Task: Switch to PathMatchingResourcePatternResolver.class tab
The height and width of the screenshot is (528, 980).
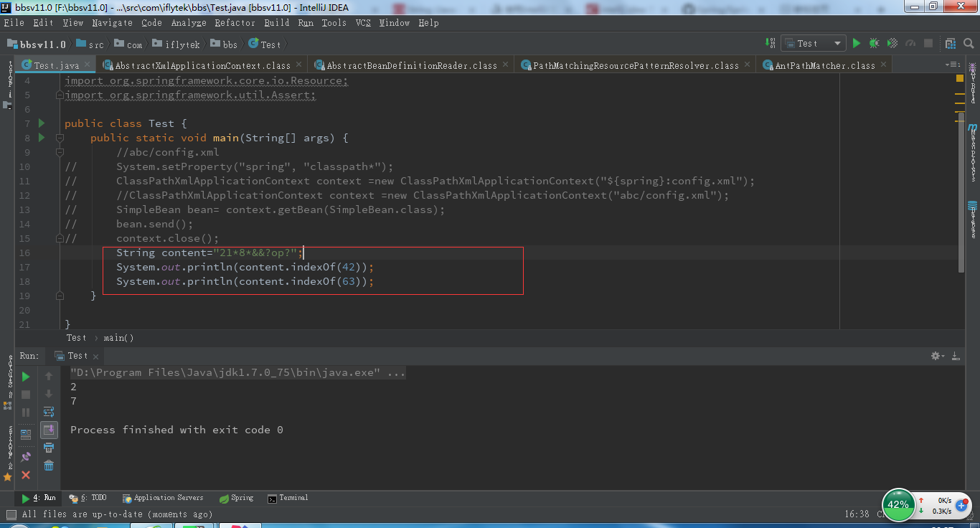Action: 636,65
